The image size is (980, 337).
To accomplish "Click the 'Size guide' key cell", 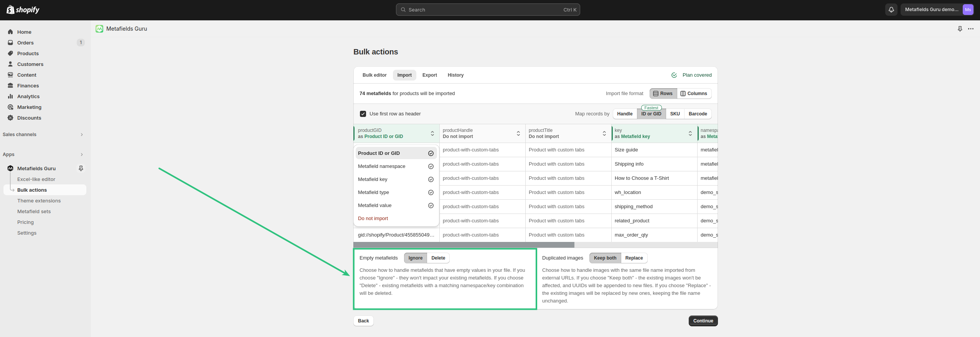I will 654,150.
